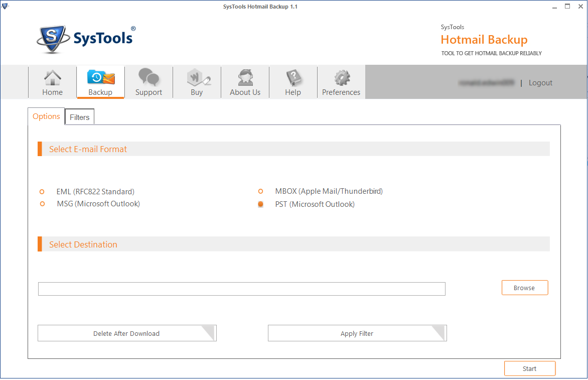Open the Preferences gear icon
Image resolution: width=588 pixels, height=380 pixels.
coord(341,78)
